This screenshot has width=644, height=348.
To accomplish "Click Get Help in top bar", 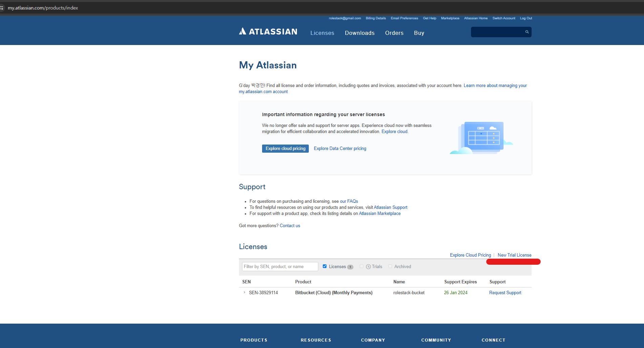I will [x=429, y=18].
